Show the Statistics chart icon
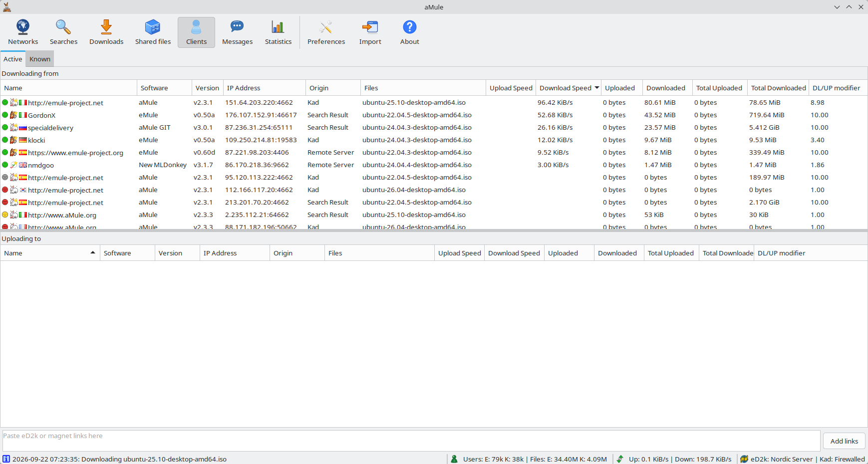The image size is (868, 464). 278,27
